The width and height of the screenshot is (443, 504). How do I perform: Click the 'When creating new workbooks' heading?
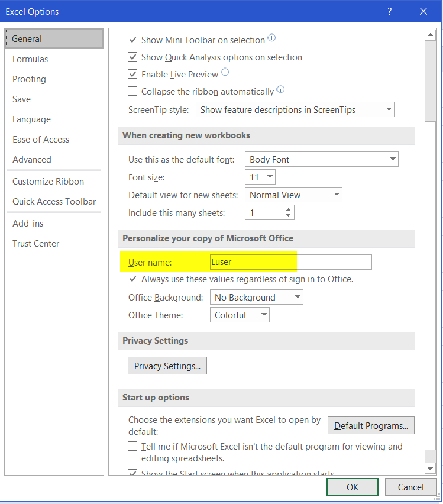pyautogui.click(x=186, y=135)
